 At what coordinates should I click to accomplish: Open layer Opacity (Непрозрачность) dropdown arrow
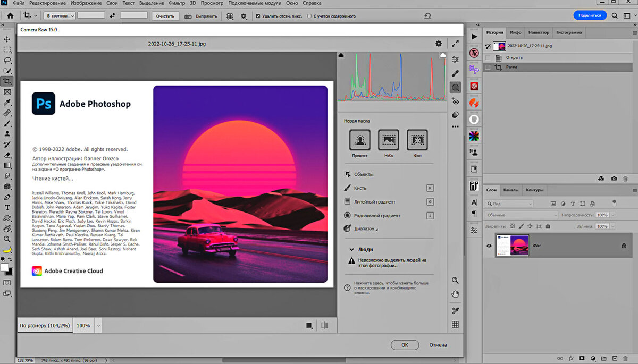click(613, 215)
